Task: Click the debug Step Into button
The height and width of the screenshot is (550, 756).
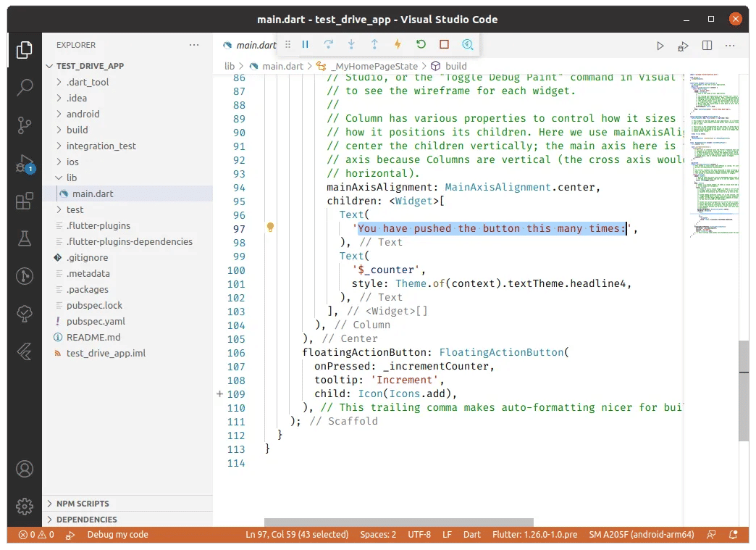Action: click(x=351, y=44)
